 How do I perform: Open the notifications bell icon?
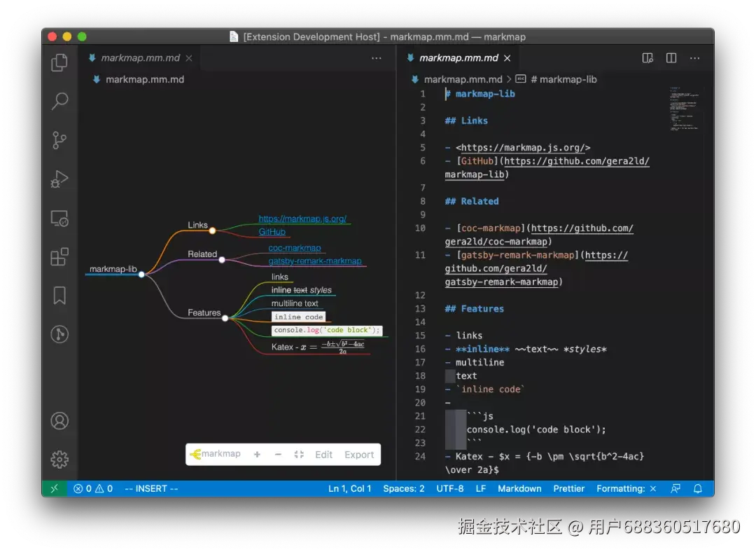[698, 488]
